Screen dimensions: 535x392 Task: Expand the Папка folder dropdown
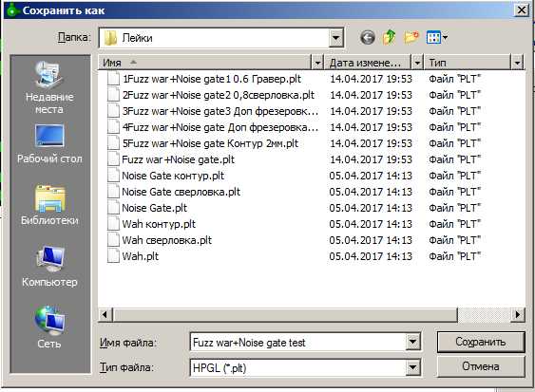335,38
